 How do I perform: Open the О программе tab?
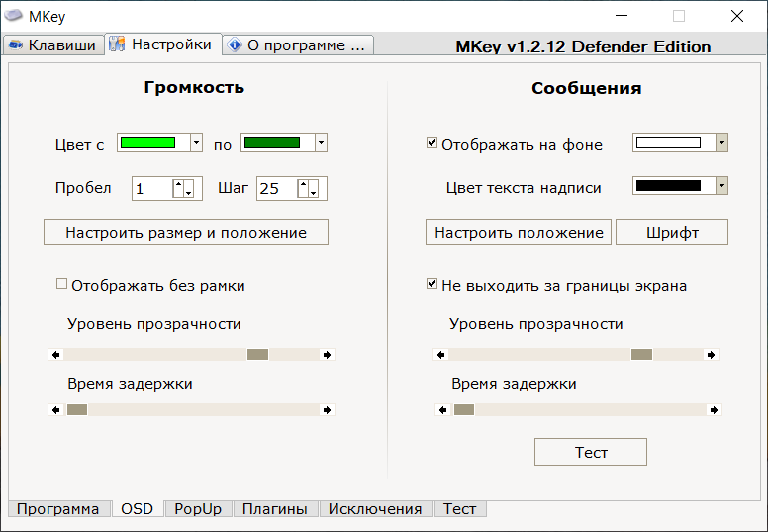[x=298, y=45]
